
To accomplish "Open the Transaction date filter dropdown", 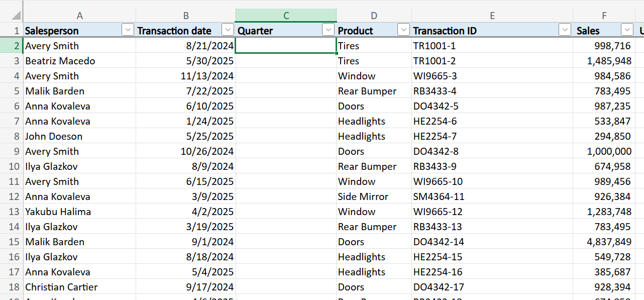I will point(228,30).
